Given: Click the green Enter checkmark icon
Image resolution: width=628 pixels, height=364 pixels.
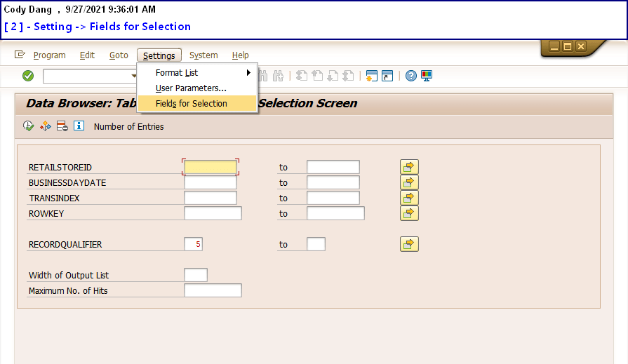Looking at the screenshot, I should (x=28, y=76).
